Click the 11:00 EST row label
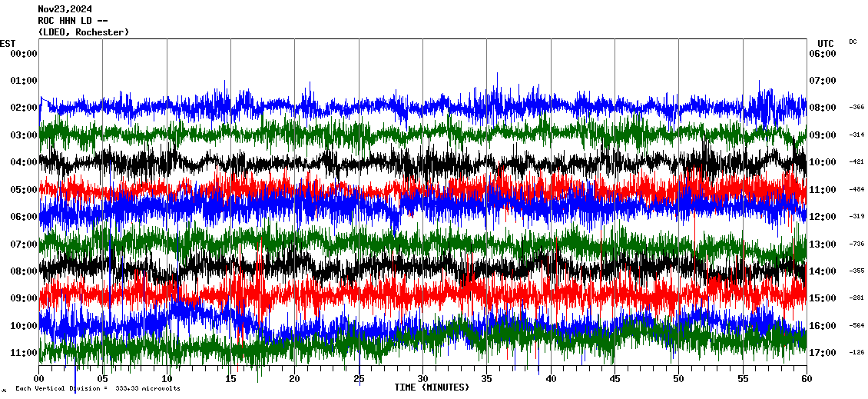 point(24,353)
